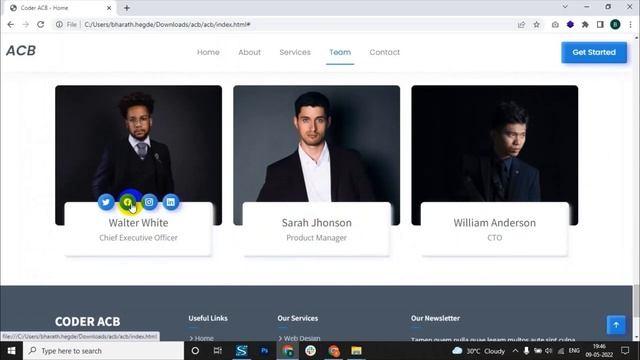This screenshot has width=640, height=360.
Task: Open the taskbar clock and date
Action: coord(599,351)
